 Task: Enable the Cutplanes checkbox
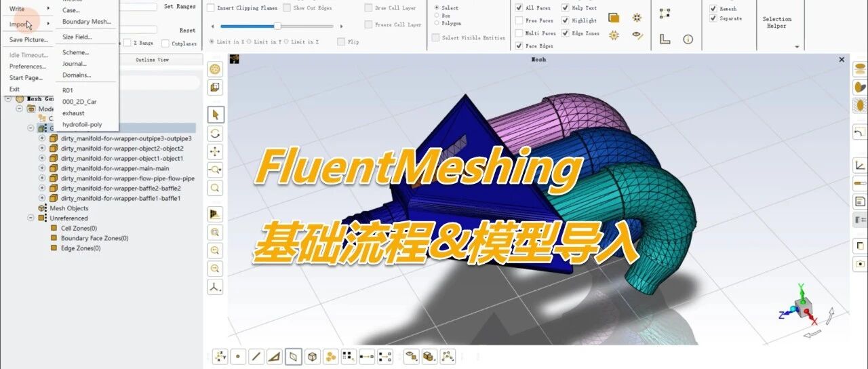(x=165, y=43)
